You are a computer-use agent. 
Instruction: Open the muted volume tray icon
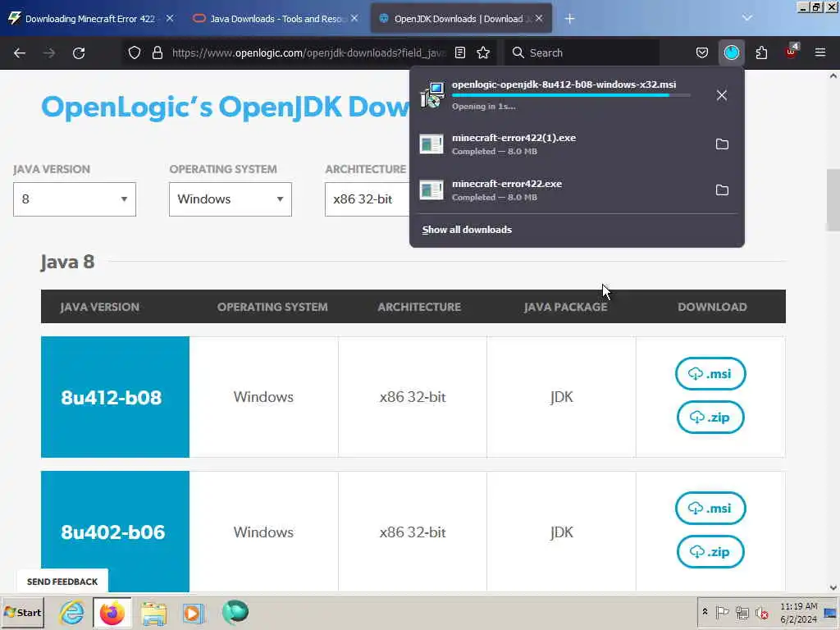click(761, 612)
